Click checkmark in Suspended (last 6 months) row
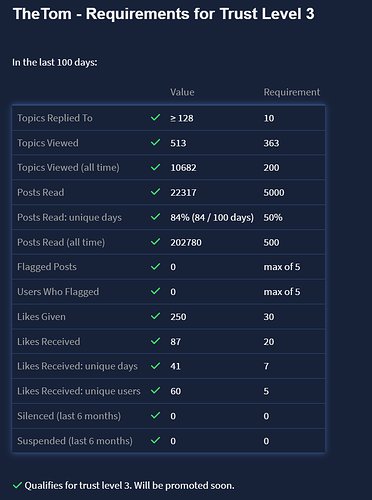 pyautogui.click(x=155, y=440)
